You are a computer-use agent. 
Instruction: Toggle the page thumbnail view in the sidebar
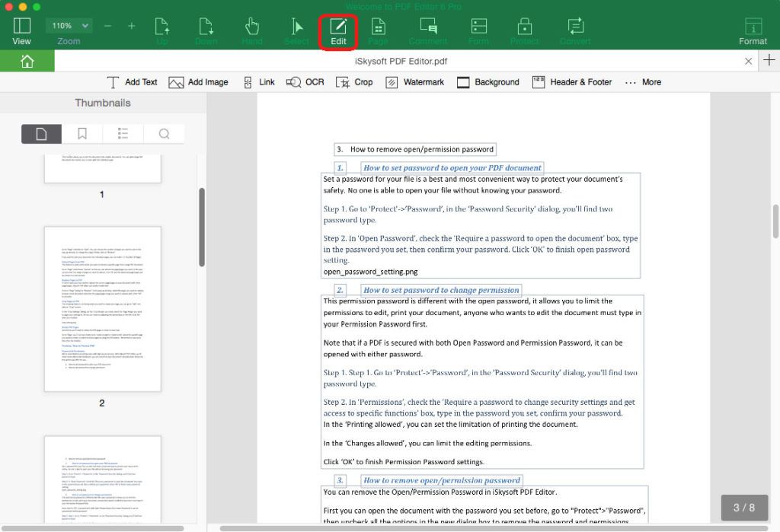tap(41, 133)
